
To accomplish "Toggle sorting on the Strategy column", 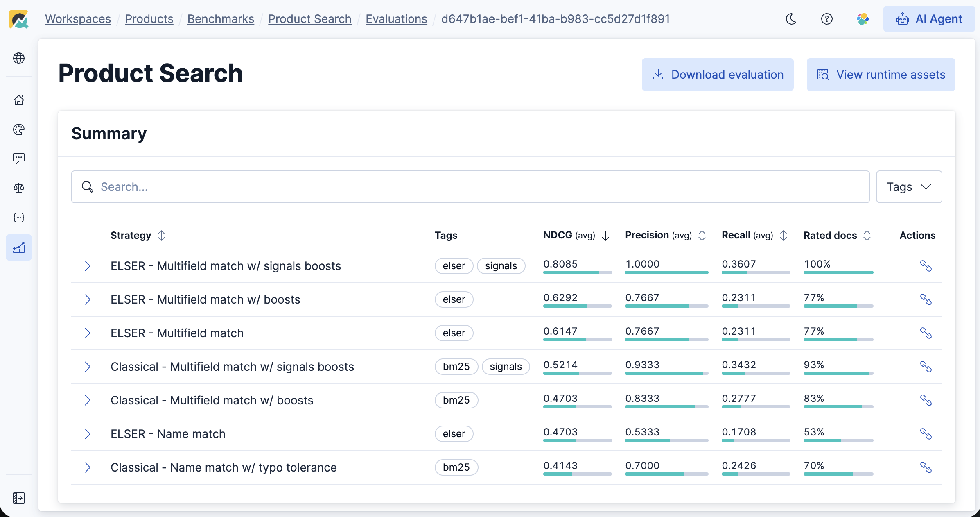I will point(161,236).
